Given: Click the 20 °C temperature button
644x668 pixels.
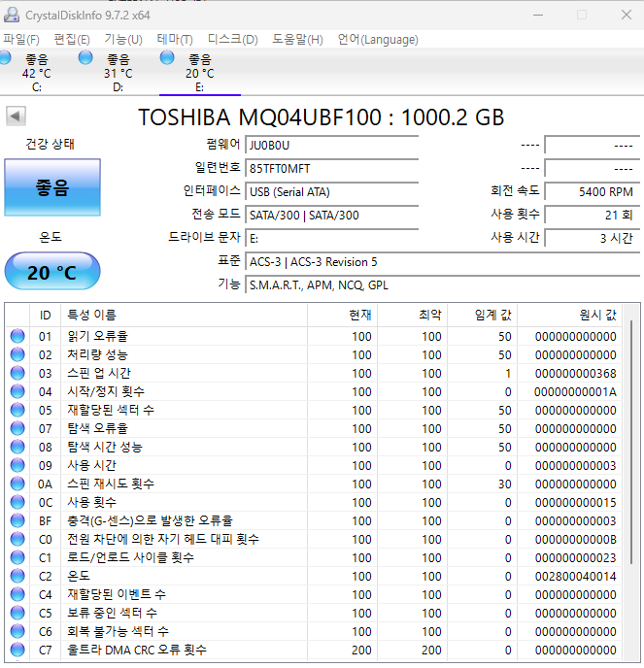Looking at the screenshot, I should pos(52,272).
